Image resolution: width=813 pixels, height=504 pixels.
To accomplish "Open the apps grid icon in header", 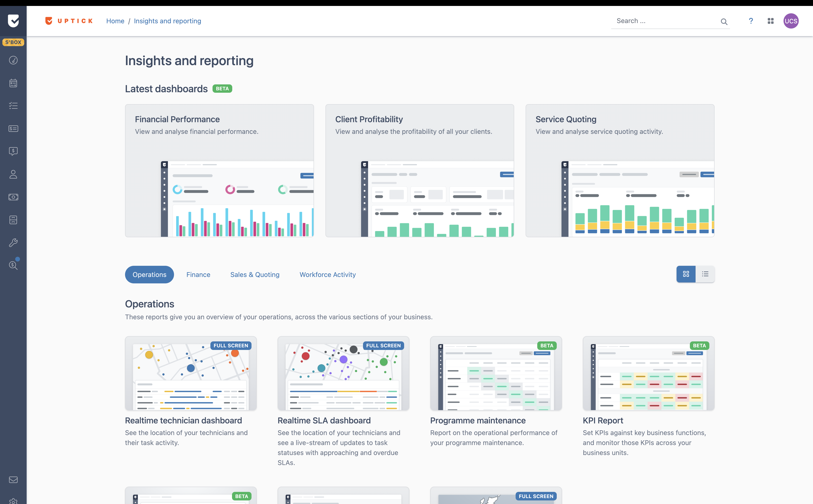I will click(770, 21).
